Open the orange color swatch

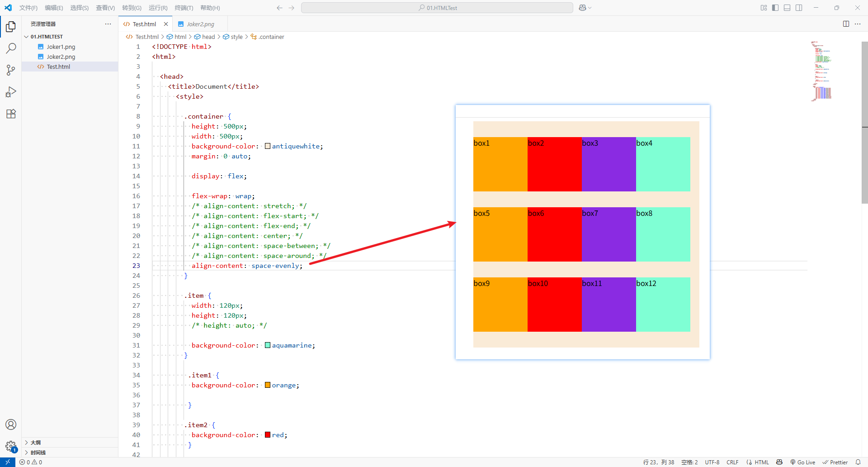point(268,385)
